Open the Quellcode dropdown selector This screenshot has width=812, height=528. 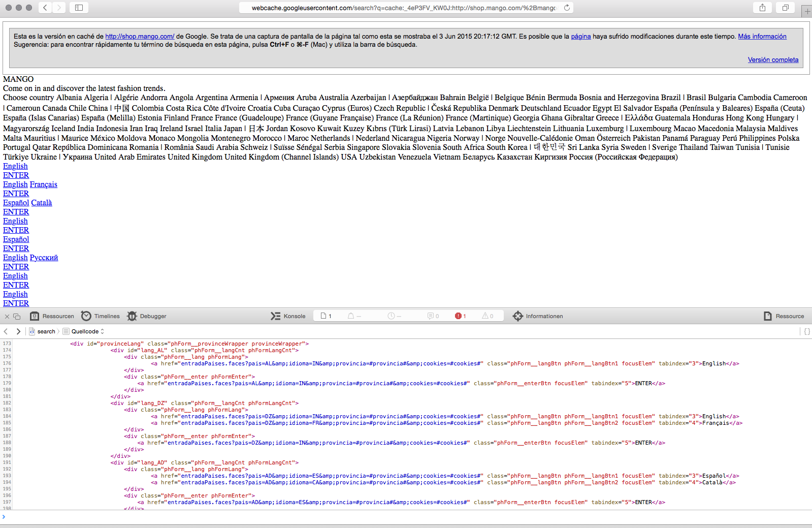click(x=87, y=331)
